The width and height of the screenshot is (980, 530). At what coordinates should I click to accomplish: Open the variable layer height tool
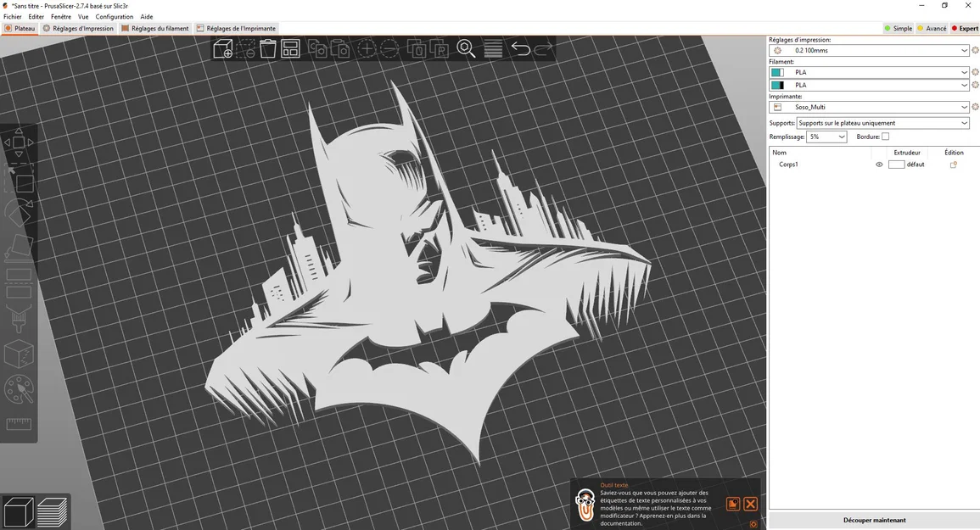click(x=493, y=48)
